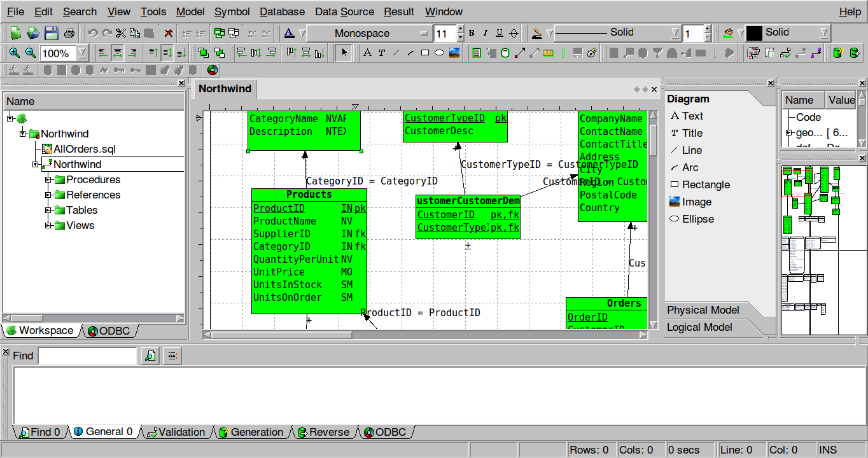Open the Database menu
Viewport: 868px width, 458px height.
click(x=283, y=11)
